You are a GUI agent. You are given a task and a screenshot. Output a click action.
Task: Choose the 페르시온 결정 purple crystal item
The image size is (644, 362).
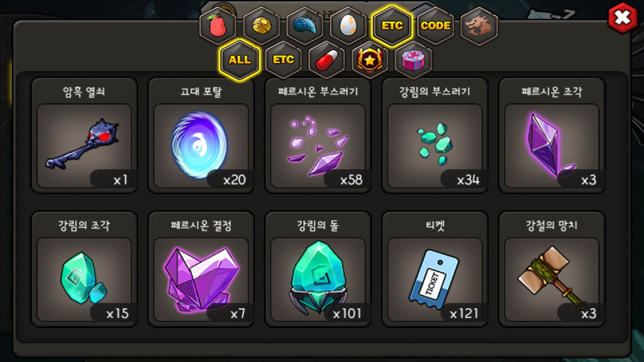tap(201, 269)
